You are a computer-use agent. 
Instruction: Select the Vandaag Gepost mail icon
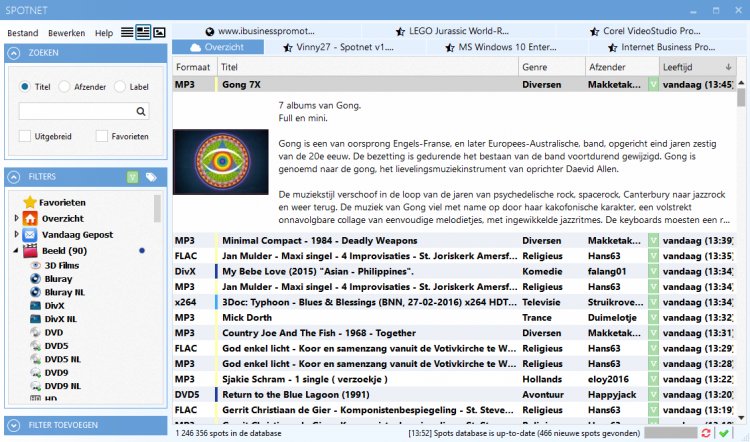(30, 235)
